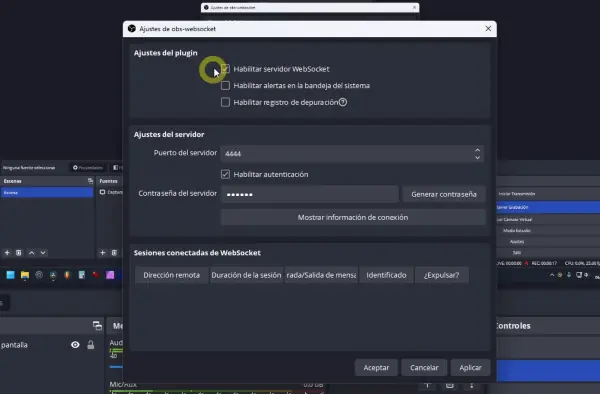Click network icon in system tray
The width and height of the screenshot is (600, 394).
579,275
